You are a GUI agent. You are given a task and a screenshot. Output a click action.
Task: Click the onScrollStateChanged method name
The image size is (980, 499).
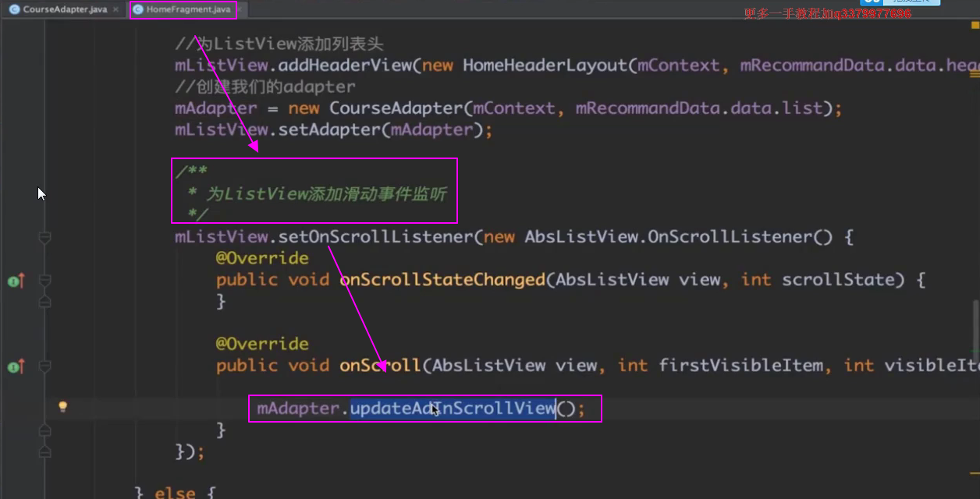tap(442, 279)
